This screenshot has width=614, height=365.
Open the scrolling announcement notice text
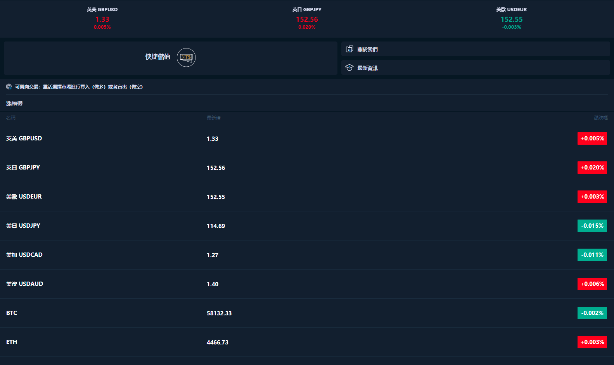79,87
